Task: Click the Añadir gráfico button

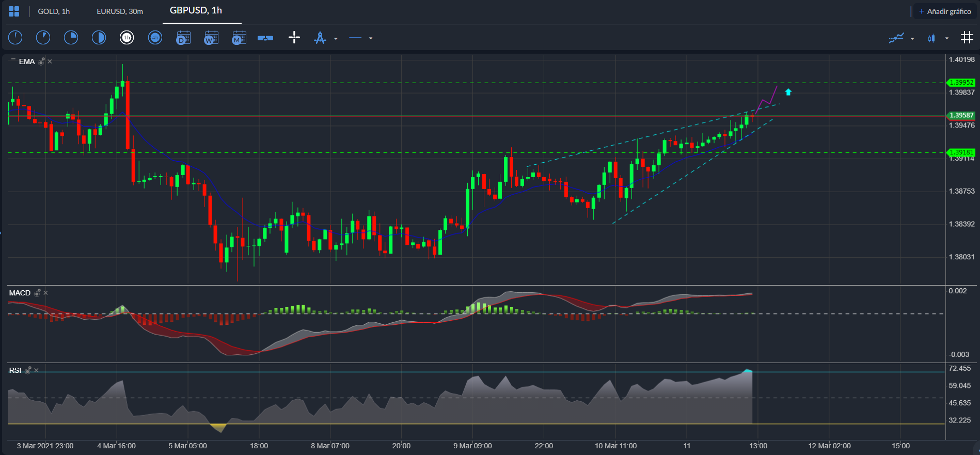Action: [x=945, y=11]
